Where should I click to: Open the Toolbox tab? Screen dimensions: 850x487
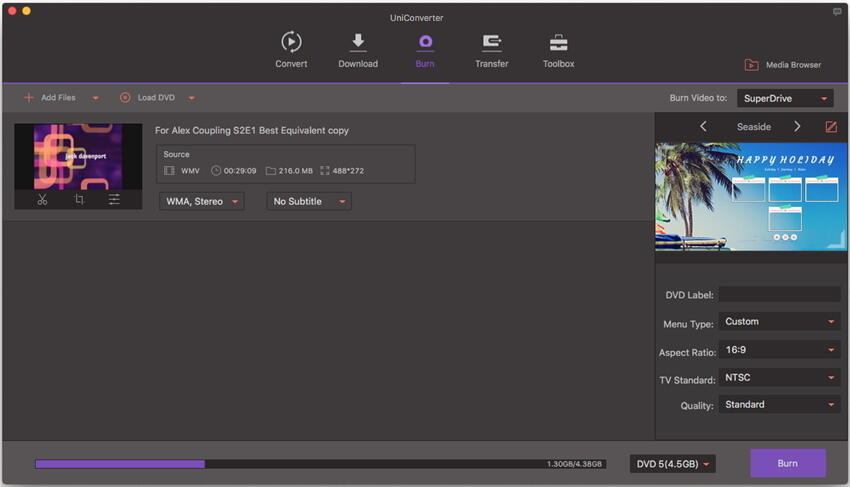tap(558, 50)
